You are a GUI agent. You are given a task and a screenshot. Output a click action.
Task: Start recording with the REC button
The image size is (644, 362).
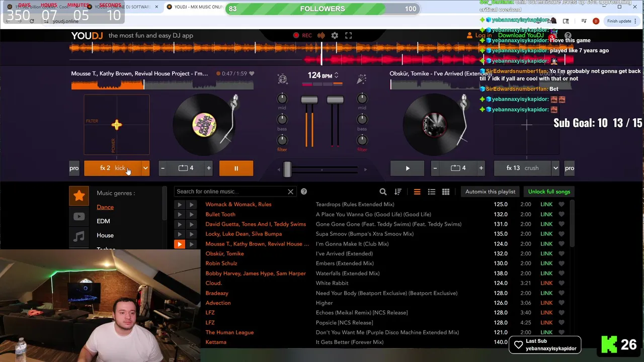[303, 35]
